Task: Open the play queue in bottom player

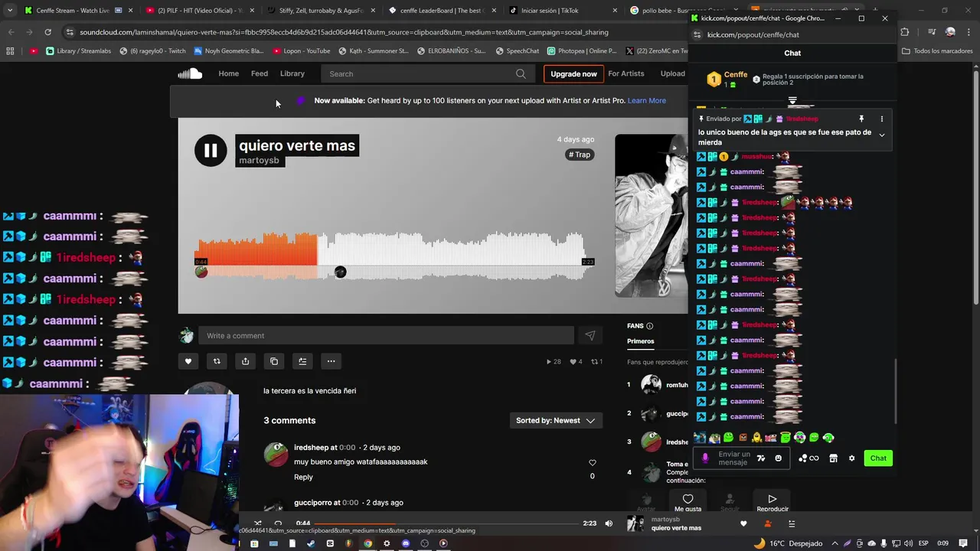Action: 792,523
